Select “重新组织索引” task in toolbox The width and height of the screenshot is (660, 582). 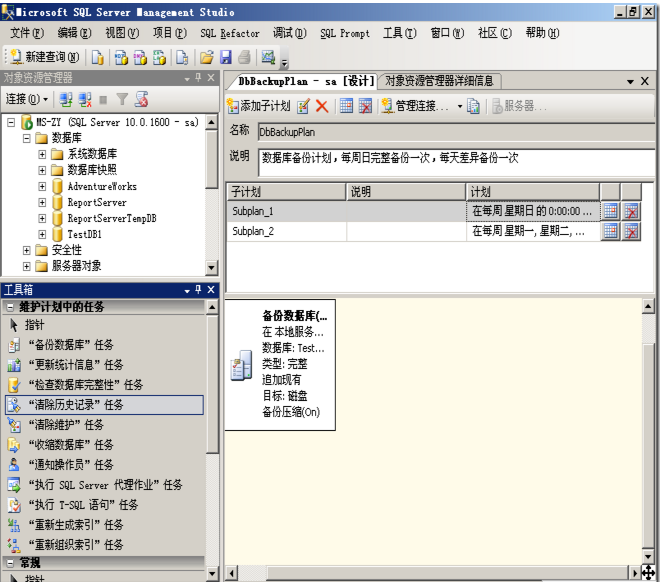tap(104, 545)
